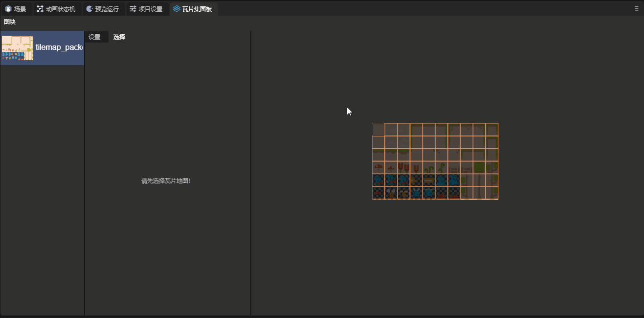Pick the red mustache tile in bottom-left corner

378,193
